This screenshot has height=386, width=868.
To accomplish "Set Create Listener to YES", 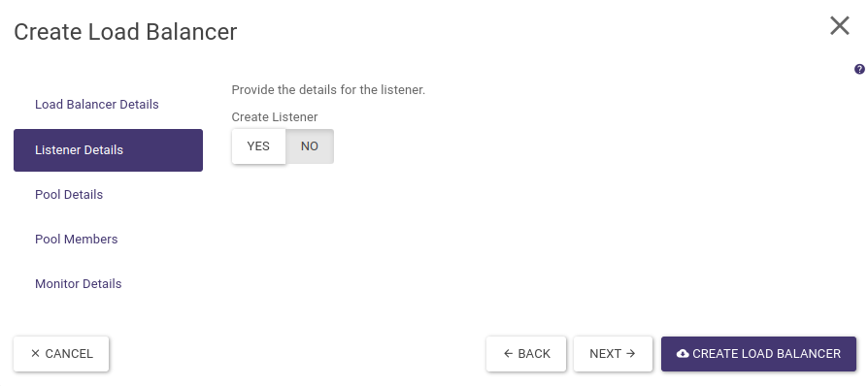I will 258,146.
